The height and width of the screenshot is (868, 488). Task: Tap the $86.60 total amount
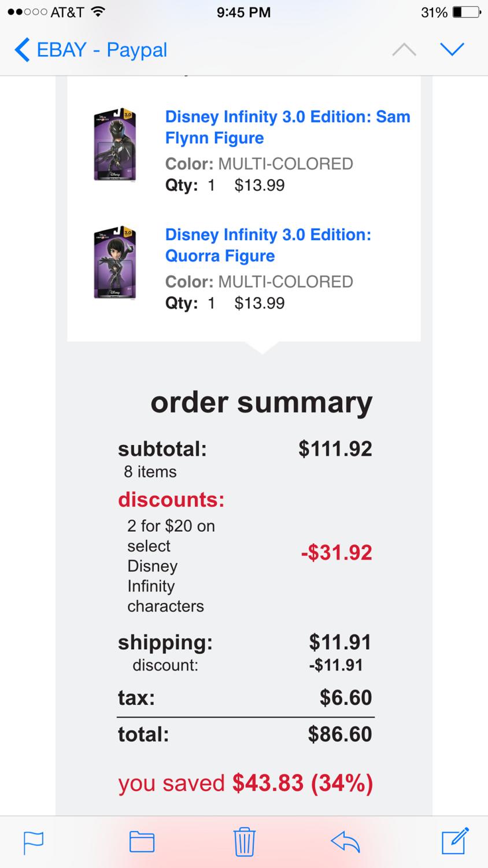tap(339, 734)
